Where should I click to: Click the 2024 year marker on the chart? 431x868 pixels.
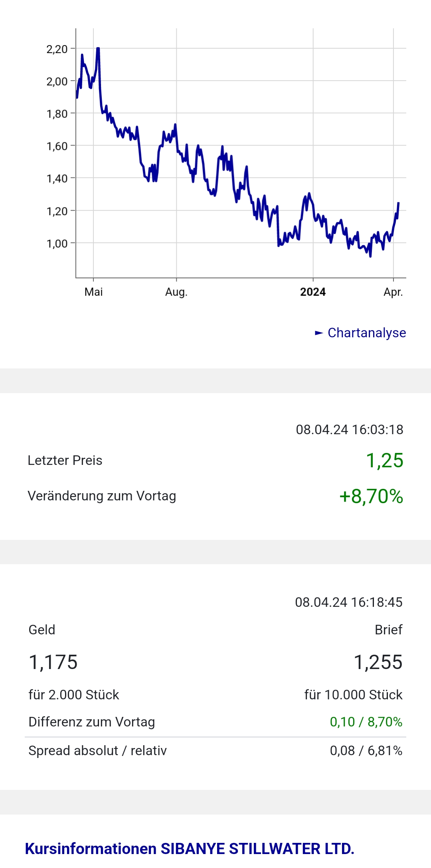(x=312, y=292)
